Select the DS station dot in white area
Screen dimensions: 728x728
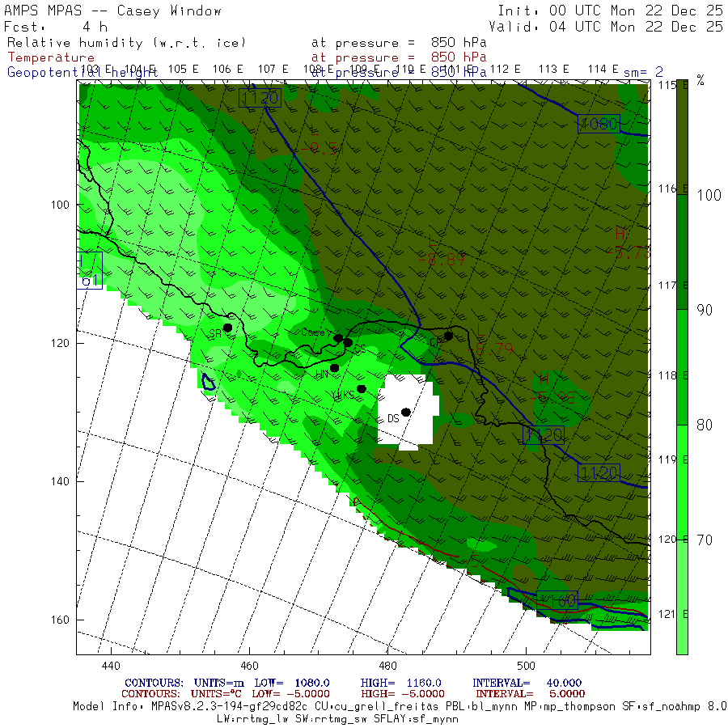pyautogui.click(x=406, y=413)
